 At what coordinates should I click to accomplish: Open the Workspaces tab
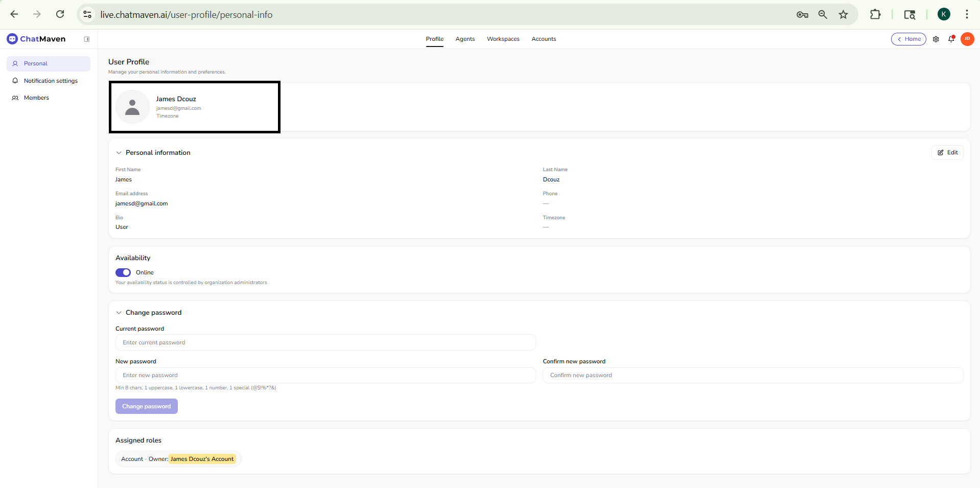point(503,39)
